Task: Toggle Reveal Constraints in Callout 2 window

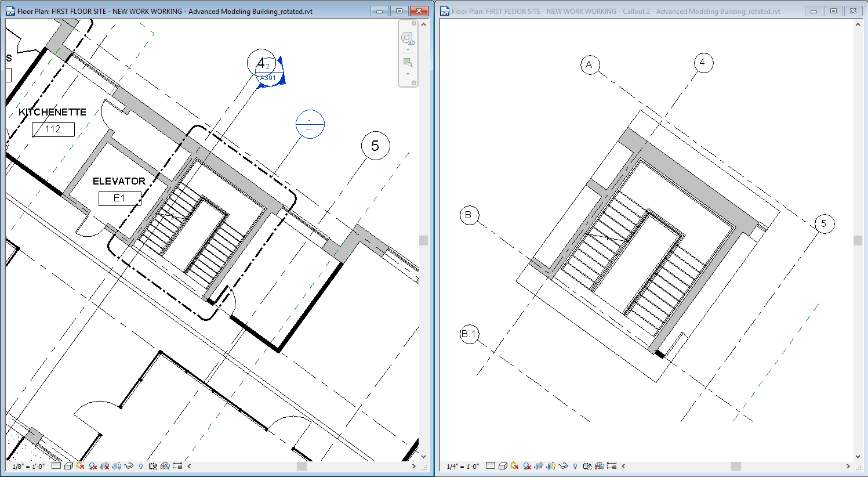Action: 612,465
